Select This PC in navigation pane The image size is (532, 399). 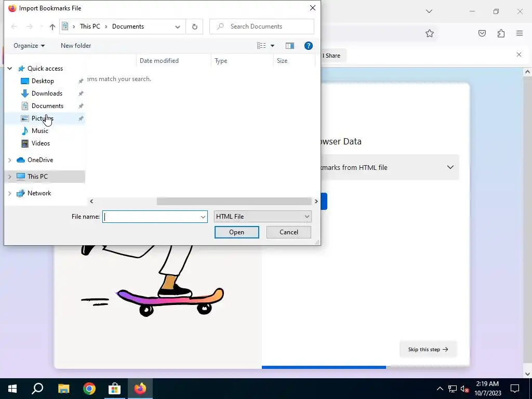[37, 177]
